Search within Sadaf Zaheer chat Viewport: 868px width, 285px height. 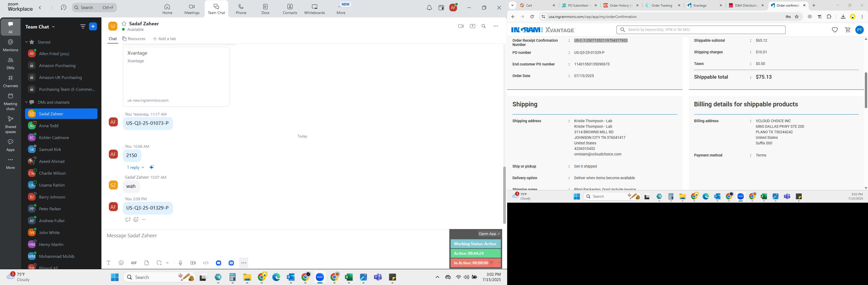pyautogui.click(x=484, y=26)
